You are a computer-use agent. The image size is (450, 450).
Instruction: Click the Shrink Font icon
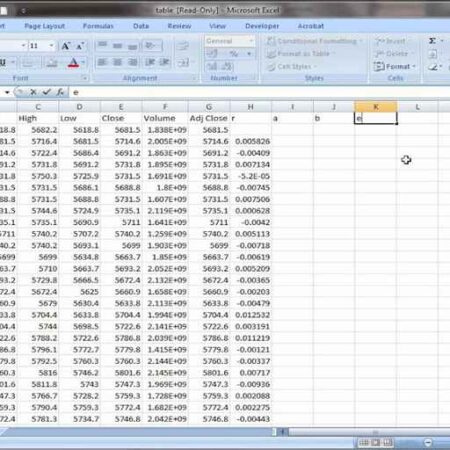tap(80, 46)
